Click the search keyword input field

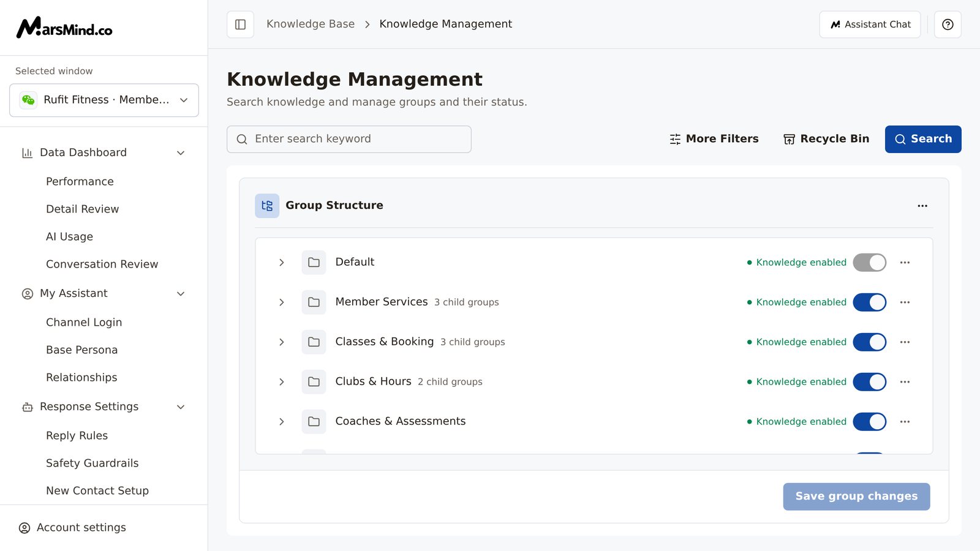click(x=349, y=139)
